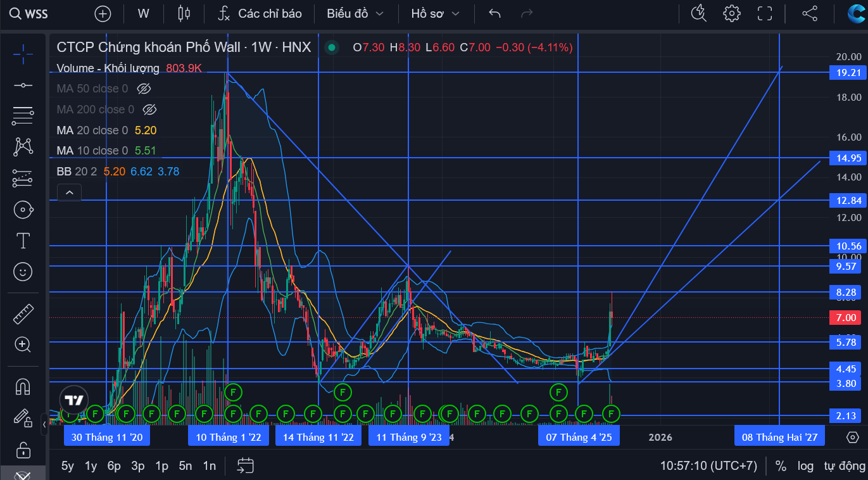Select the chart pattern drawing tool
Image resolution: width=868 pixels, height=480 pixels.
23,147
